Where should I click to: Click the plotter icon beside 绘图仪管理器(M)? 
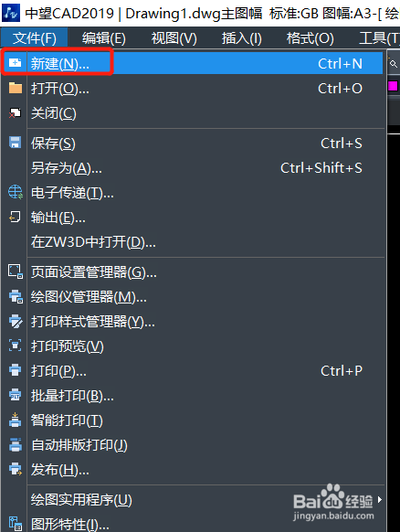(16, 296)
